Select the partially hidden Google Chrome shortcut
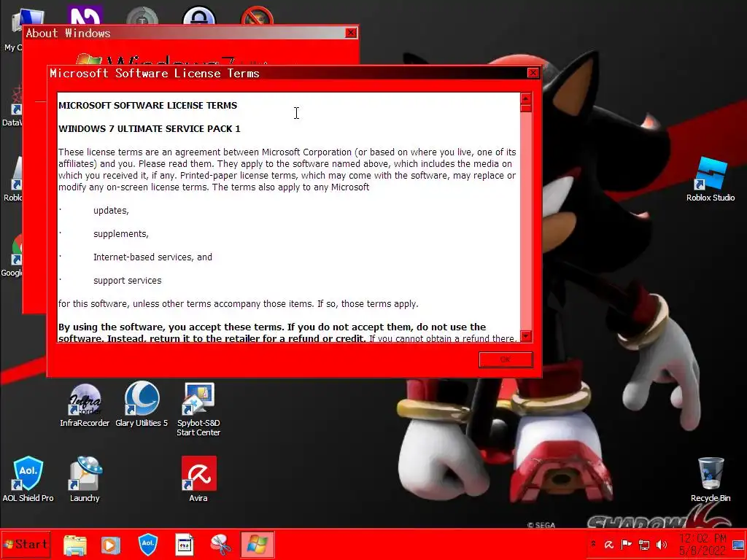747x560 pixels. [12, 256]
